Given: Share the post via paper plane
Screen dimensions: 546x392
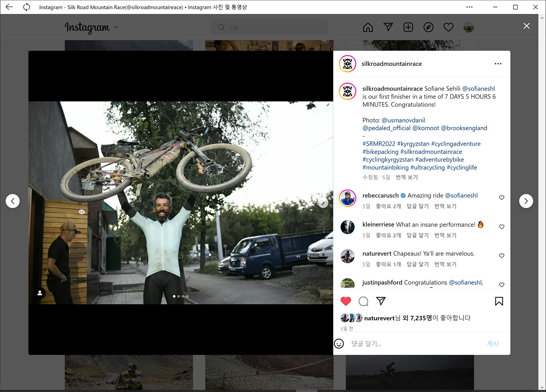Looking at the screenshot, I should (x=381, y=301).
